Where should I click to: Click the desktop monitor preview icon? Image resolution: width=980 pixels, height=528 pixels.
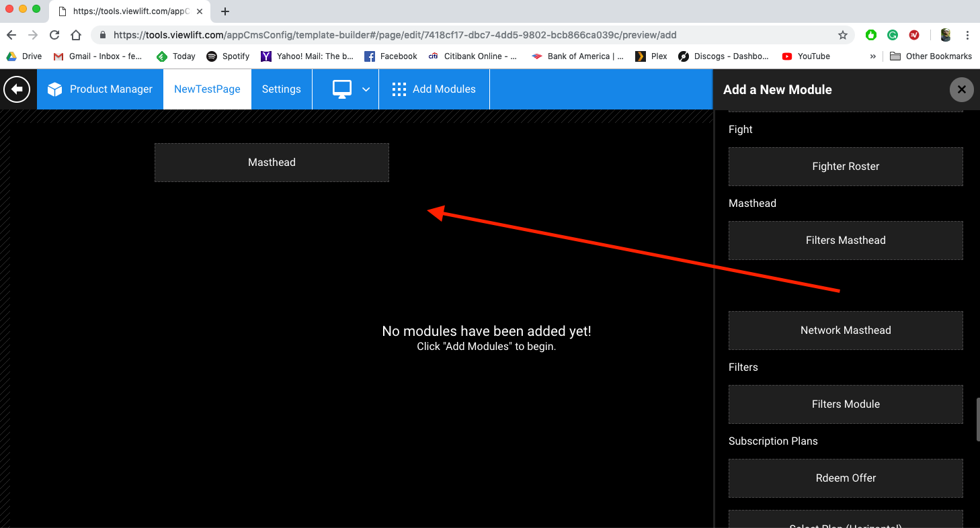(342, 89)
